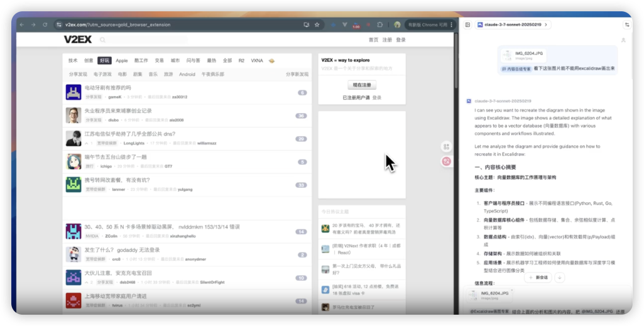Switch to the 酷工作 tab
The width and height of the screenshot is (644, 326).
[141, 60]
